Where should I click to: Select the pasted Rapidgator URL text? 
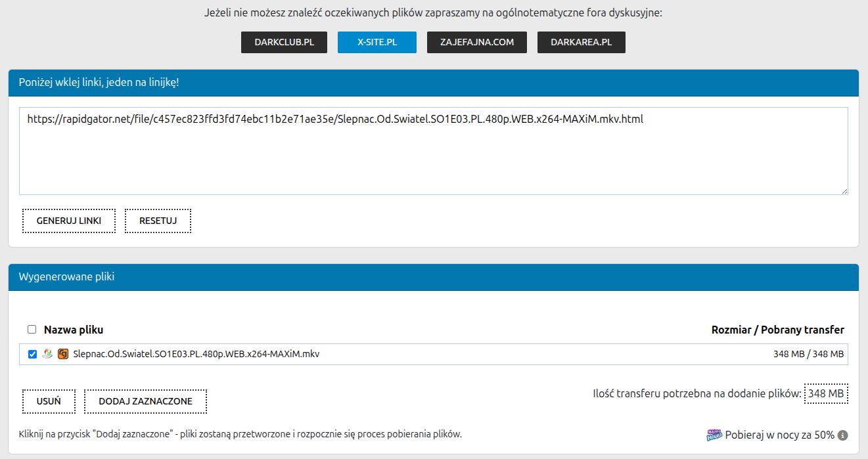click(335, 119)
